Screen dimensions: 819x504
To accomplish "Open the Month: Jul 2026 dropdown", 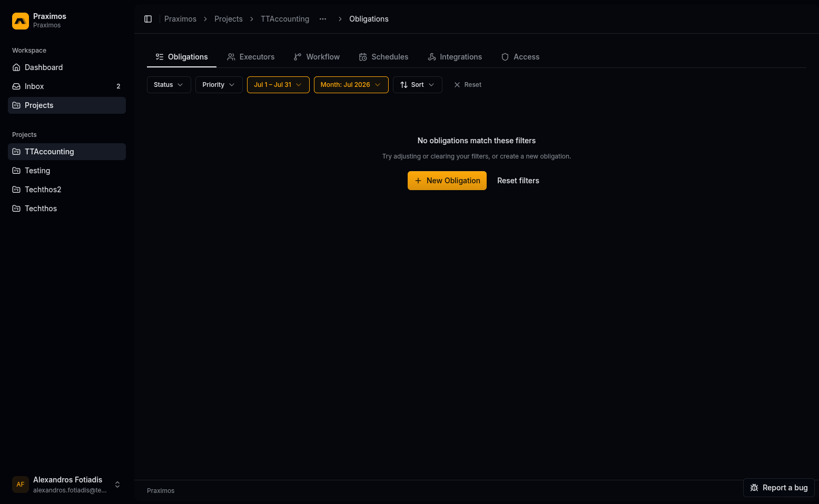I will point(351,85).
